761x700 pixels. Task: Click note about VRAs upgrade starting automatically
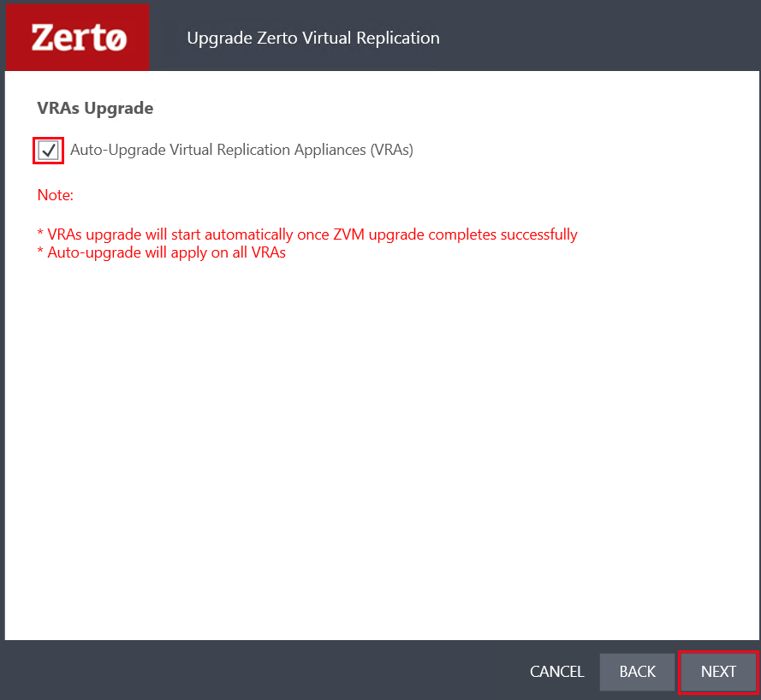pyautogui.click(x=307, y=234)
